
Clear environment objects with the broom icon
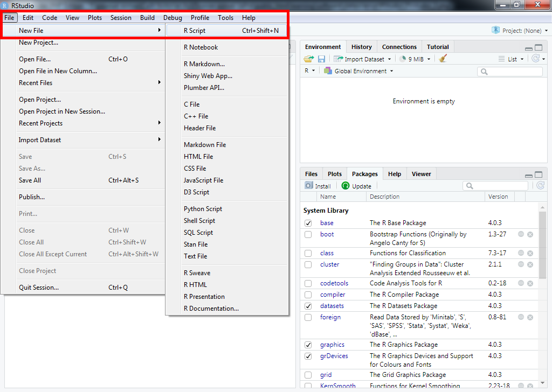pos(443,59)
